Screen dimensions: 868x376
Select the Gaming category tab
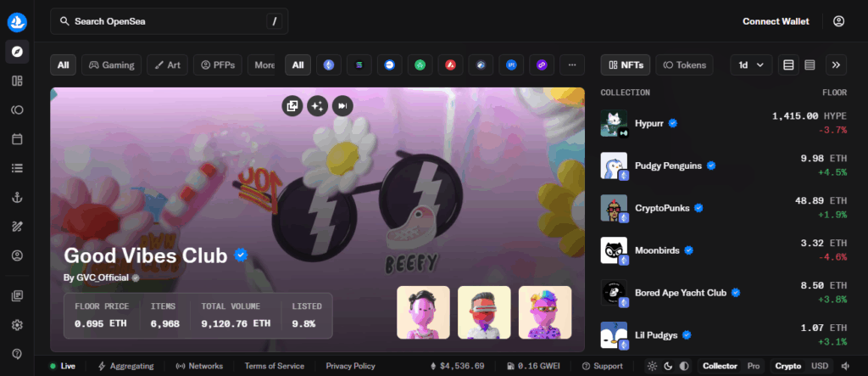pyautogui.click(x=111, y=65)
